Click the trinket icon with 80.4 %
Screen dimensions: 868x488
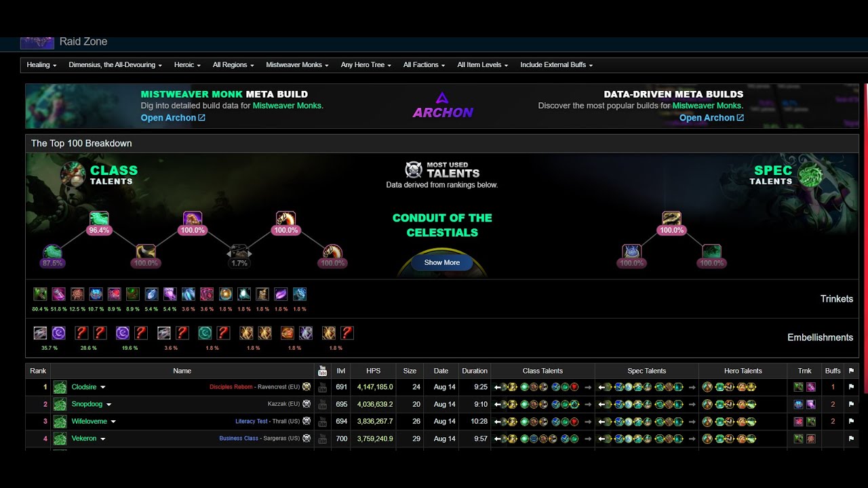tap(40, 294)
